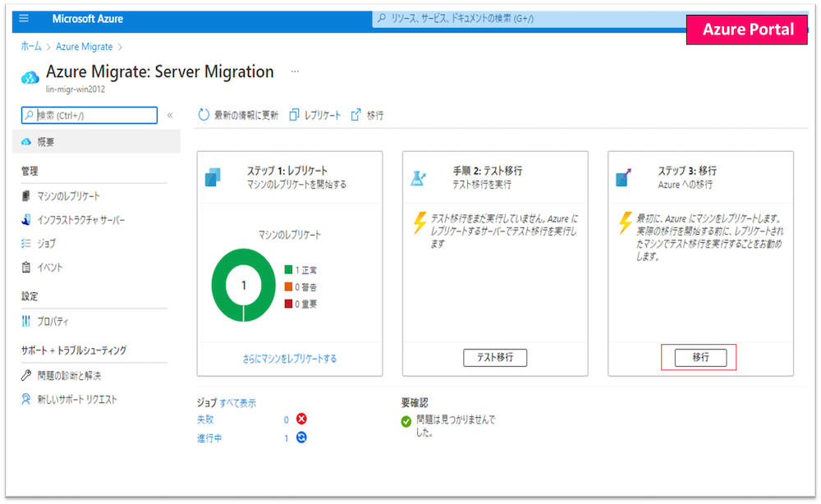Click the lin-migr-win2012 subtitle text
This screenshot has height=504, width=821.
(76, 89)
